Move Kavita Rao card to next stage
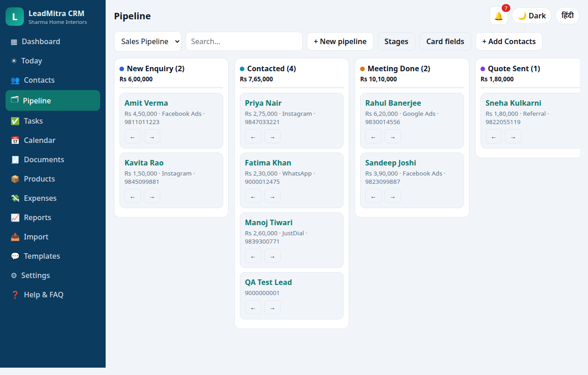588x375 pixels. pyautogui.click(x=152, y=196)
